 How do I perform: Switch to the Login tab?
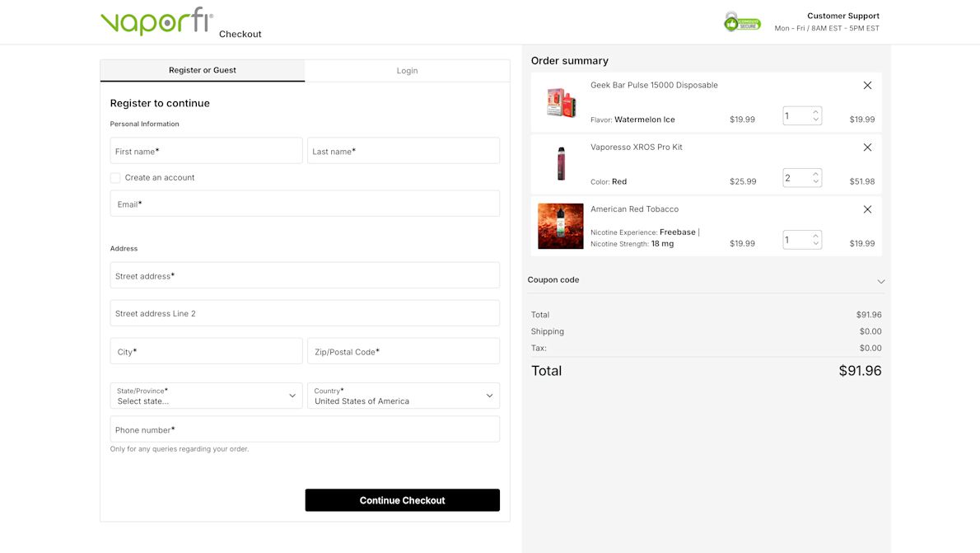pyautogui.click(x=407, y=70)
